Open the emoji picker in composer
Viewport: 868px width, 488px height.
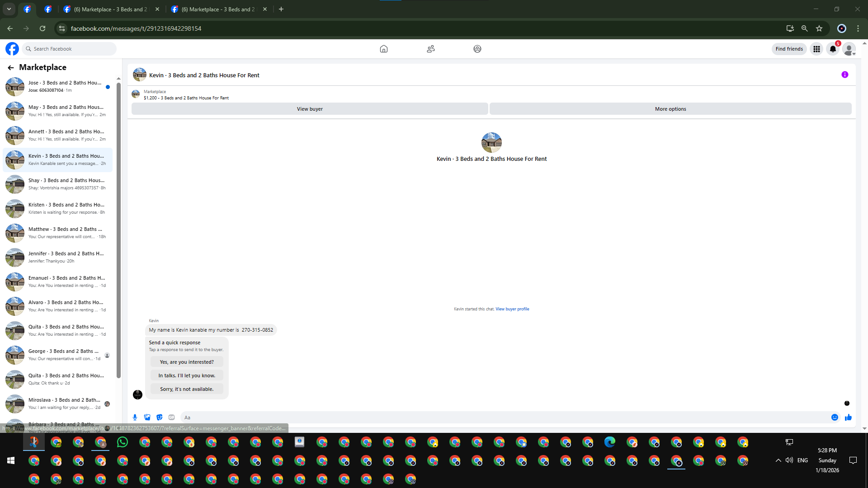click(835, 418)
